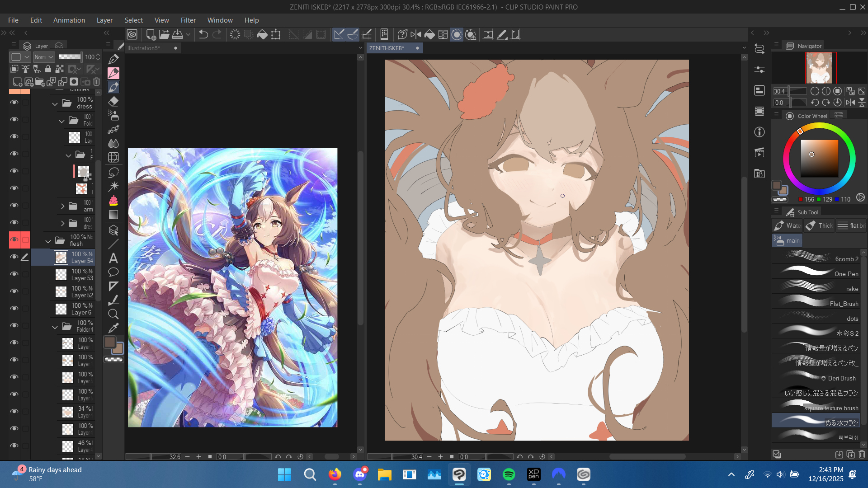Expand the arm folder
868x488 pixels.
(x=62, y=206)
